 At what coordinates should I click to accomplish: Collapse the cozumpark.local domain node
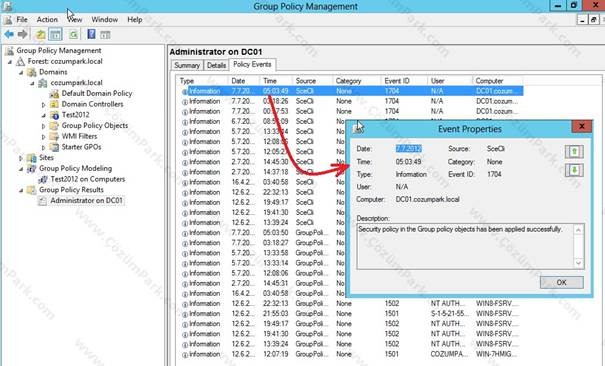tap(32, 83)
